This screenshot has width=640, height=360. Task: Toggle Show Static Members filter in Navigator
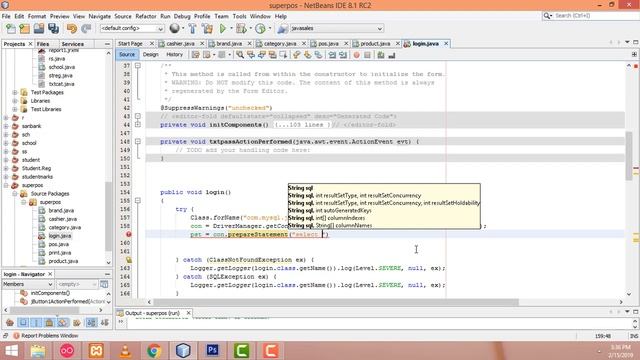pos(36,322)
